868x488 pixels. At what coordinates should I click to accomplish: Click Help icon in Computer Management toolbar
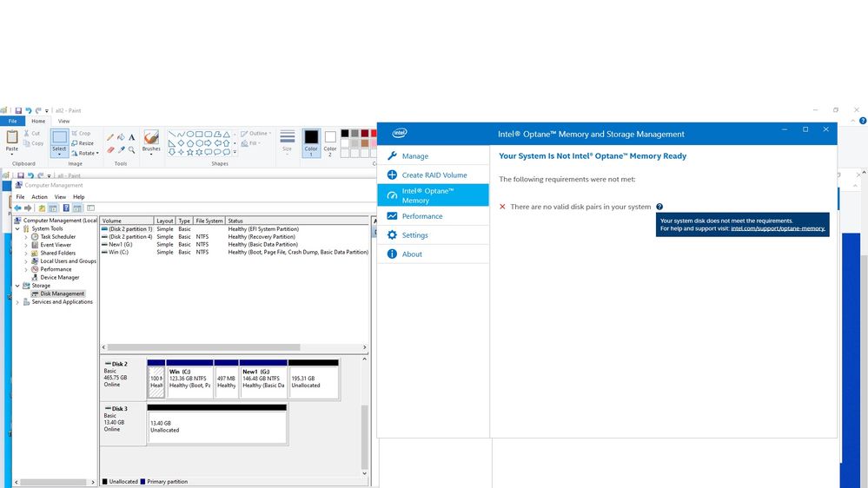(66, 208)
